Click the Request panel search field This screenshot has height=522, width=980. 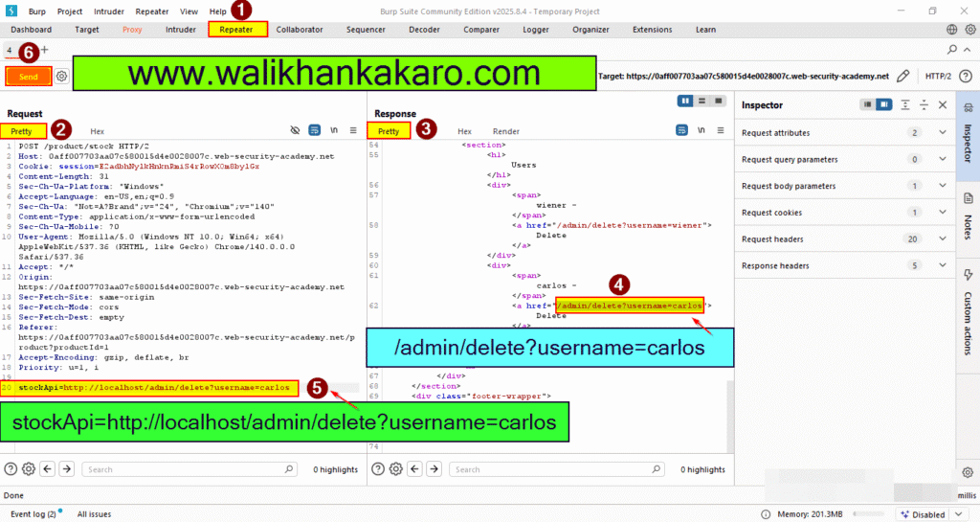[x=191, y=469]
